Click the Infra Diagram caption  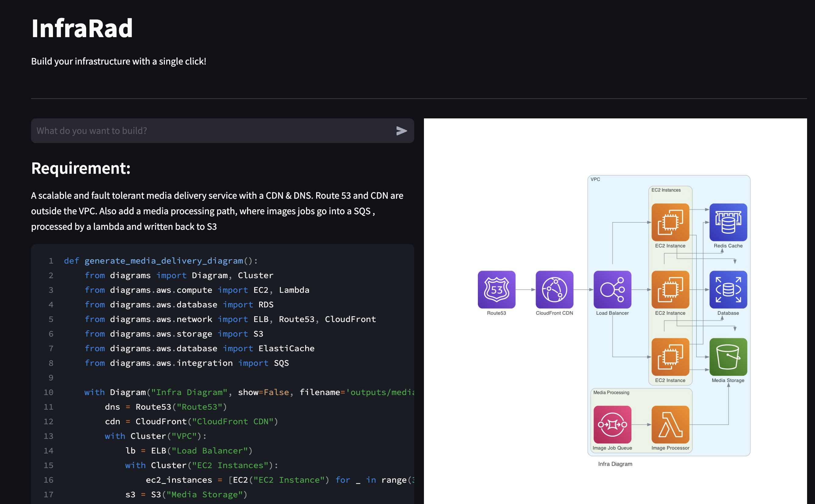pyautogui.click(x=615, y=464)
